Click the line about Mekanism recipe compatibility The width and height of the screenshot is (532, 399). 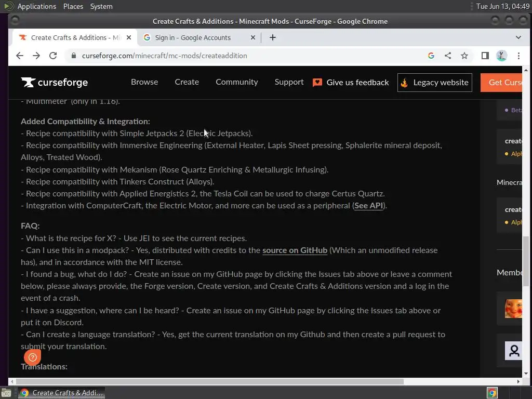pos(175,170)
